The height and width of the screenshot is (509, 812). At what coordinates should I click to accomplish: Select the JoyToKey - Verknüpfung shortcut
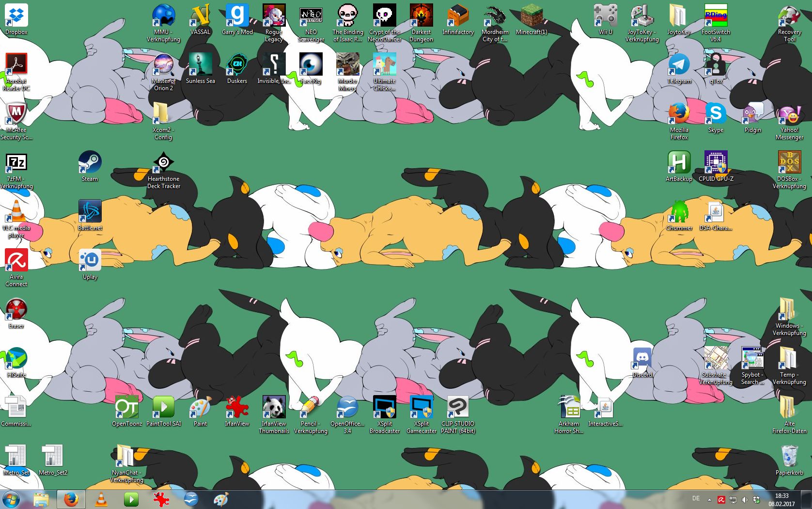click(x=642, y=23)
